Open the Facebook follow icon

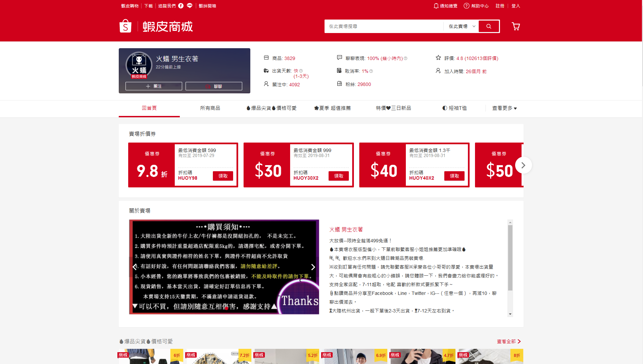[x=181, y=6]
